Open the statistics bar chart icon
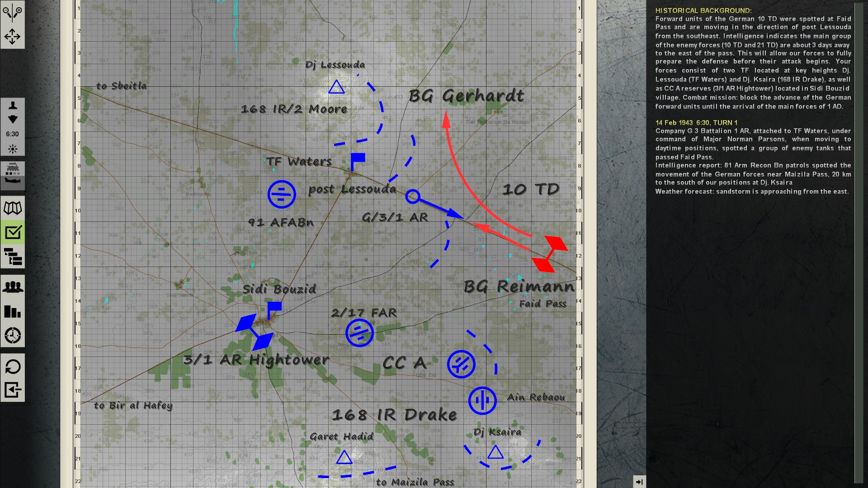This screenshot has width=868, height=488. [12, 311]
